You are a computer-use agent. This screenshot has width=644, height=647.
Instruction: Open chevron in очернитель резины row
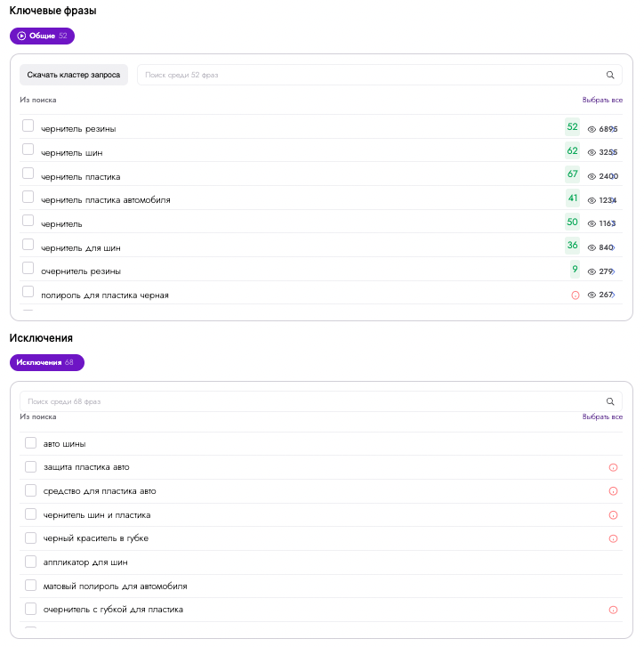[614, 271]
